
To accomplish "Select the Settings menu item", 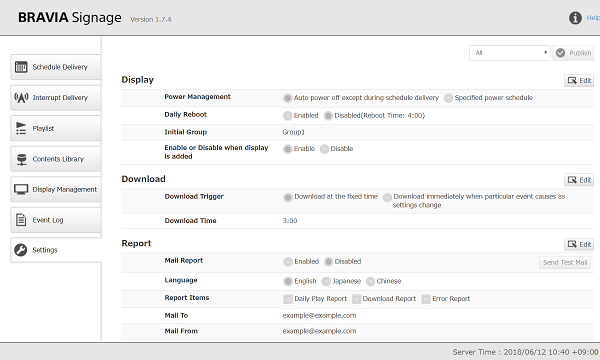I will tap(56, 250).
